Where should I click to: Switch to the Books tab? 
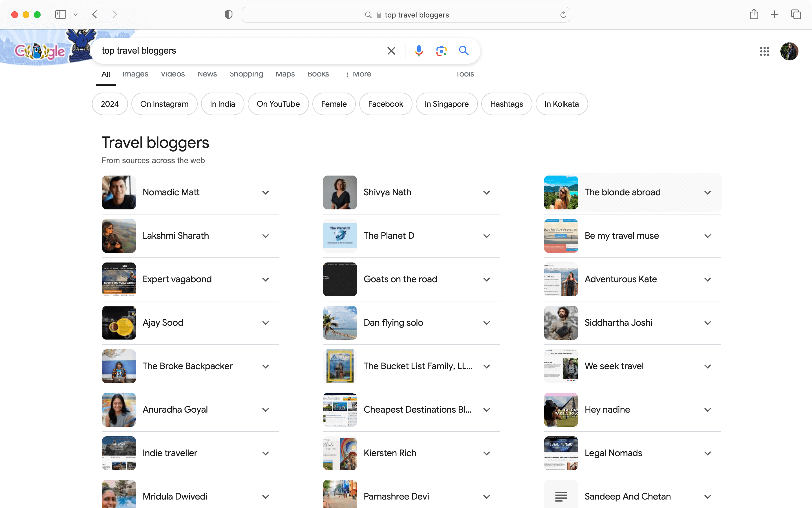tap(318, 74)
